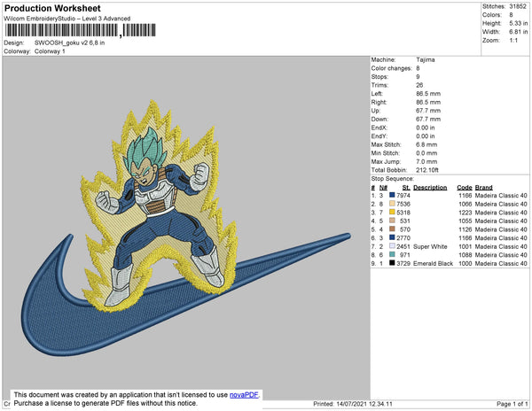Click the 'Brand' column header
This screenshot has height=411, width=532.
click(x=483, y=188)
